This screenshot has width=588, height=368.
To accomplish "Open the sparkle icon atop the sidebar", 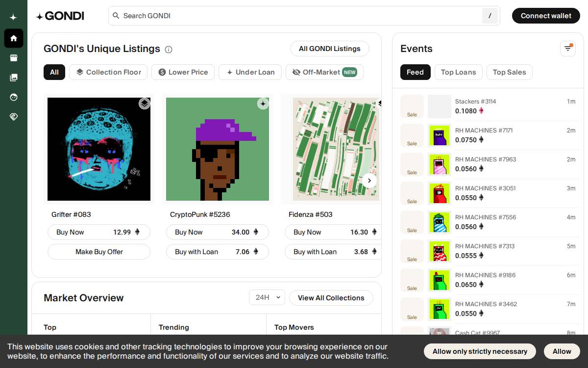I will (13, 17).
